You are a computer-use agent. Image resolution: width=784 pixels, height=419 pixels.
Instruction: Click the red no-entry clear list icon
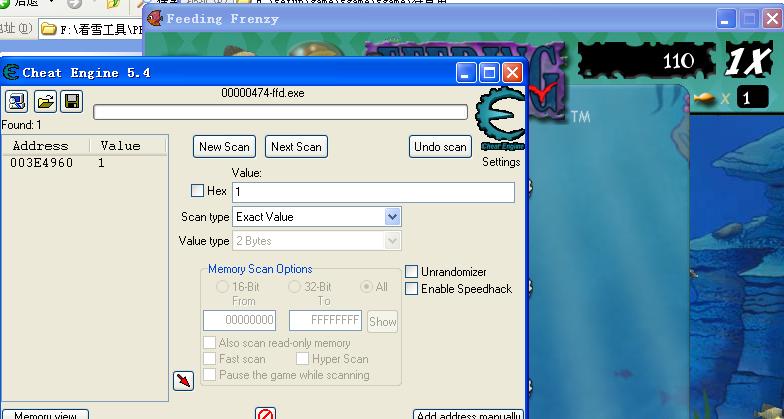[x=266, y=414]
